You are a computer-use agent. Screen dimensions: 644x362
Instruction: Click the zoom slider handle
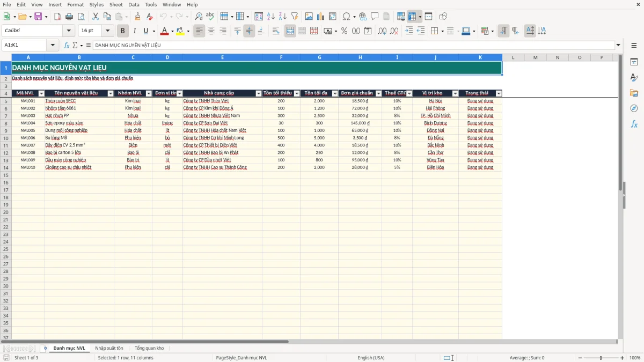point(601,358)
